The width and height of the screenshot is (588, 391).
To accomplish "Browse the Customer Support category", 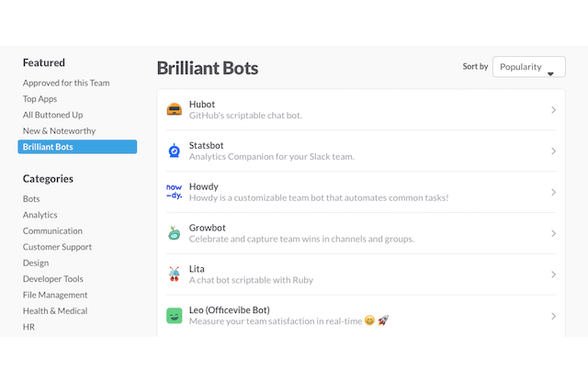I will 57,247.
